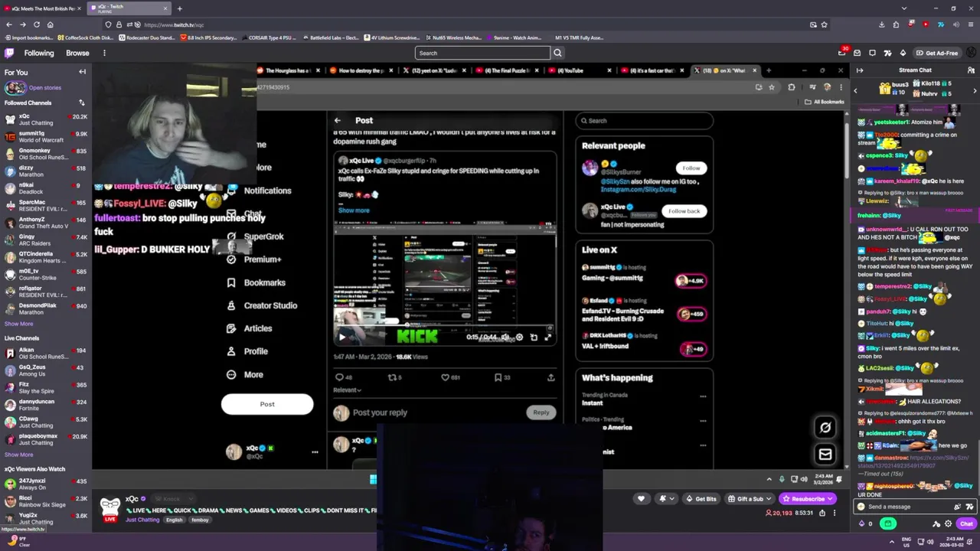980x551 pixels.
Task: Focus the Twitch search field
Action: (482, 53)
